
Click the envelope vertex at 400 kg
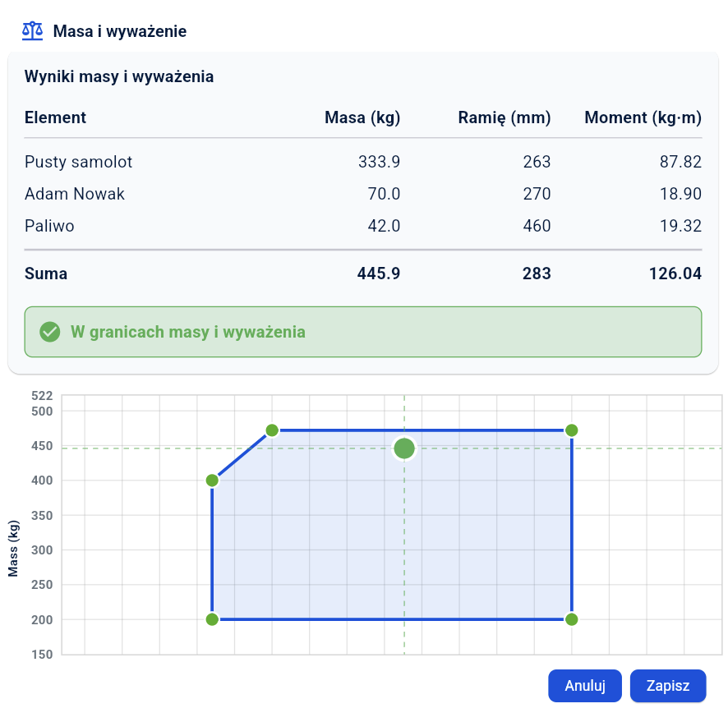pyautogui.click(x=212, y=481)
